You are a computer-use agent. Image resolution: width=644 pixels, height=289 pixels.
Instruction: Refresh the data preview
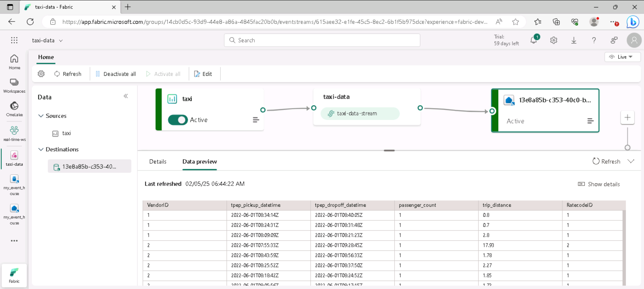(x=606, y=161)
